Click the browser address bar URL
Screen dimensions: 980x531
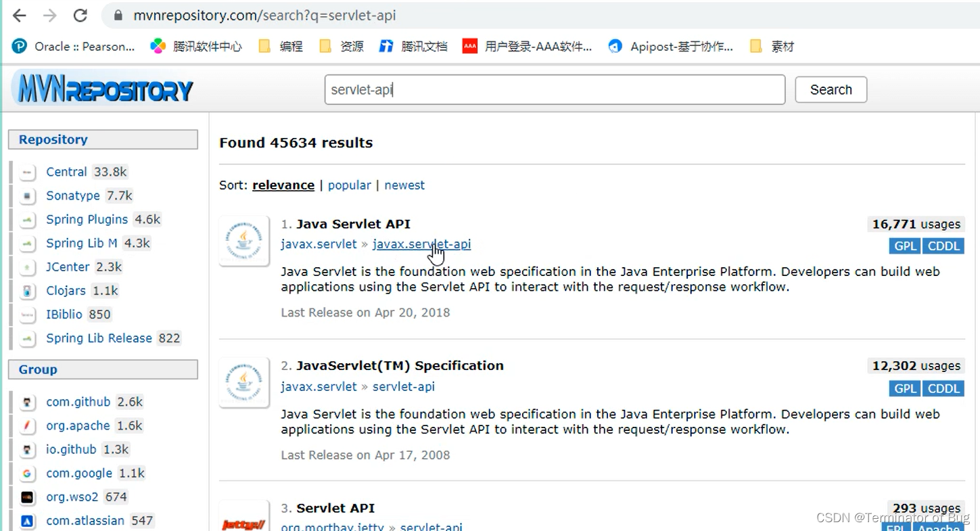point(264,15)
